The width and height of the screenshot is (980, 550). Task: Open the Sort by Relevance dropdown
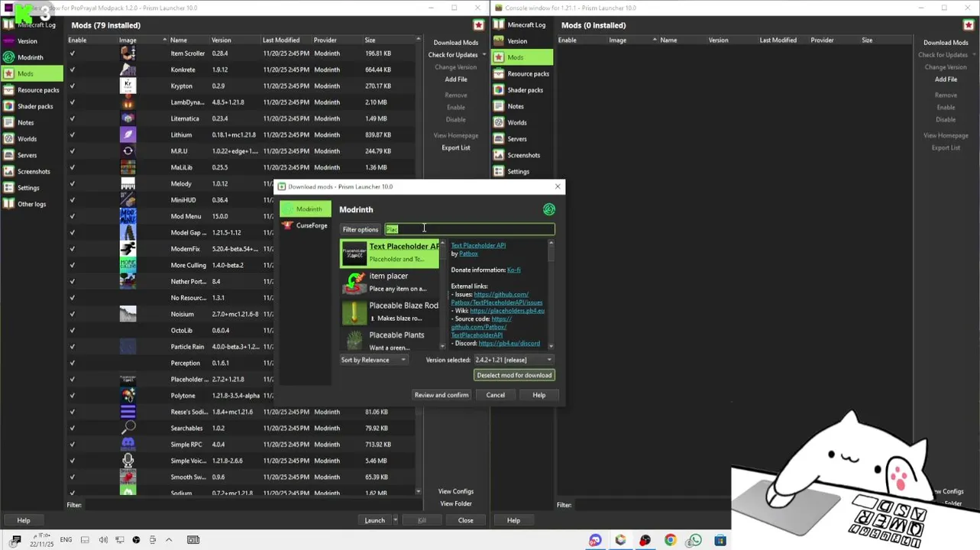pyautogui.click(x=374, y=360)
